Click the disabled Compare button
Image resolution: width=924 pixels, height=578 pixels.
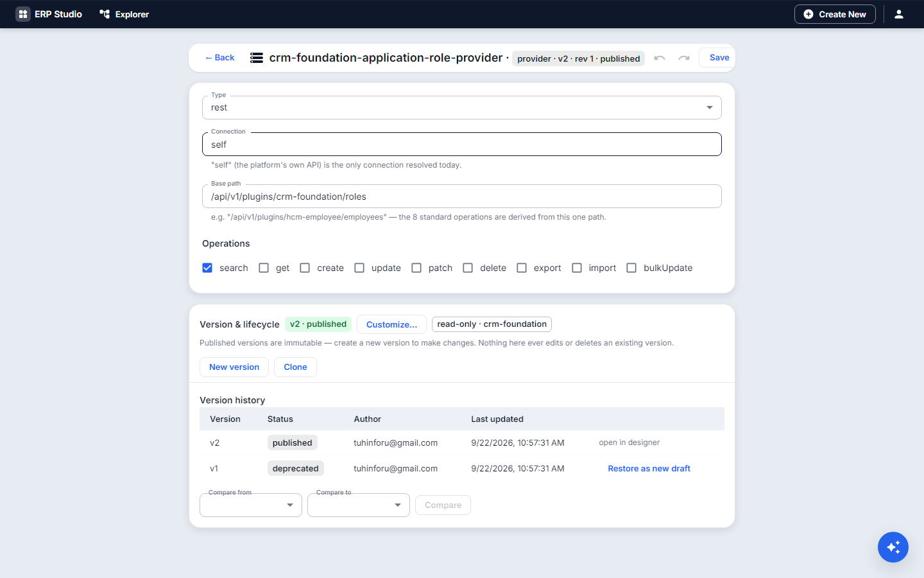point(443,505)
